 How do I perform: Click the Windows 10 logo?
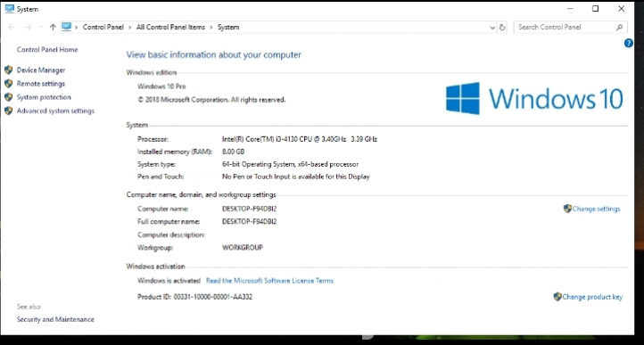(534, 99)
